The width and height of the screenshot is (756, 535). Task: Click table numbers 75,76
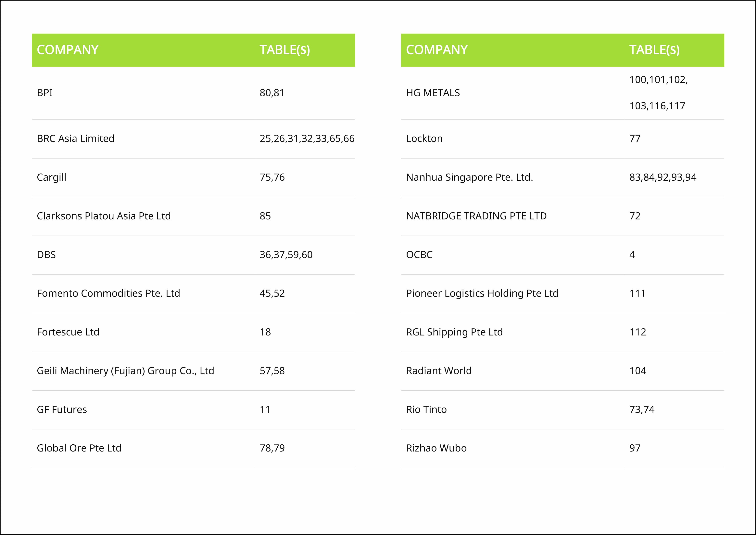(272, 177)
